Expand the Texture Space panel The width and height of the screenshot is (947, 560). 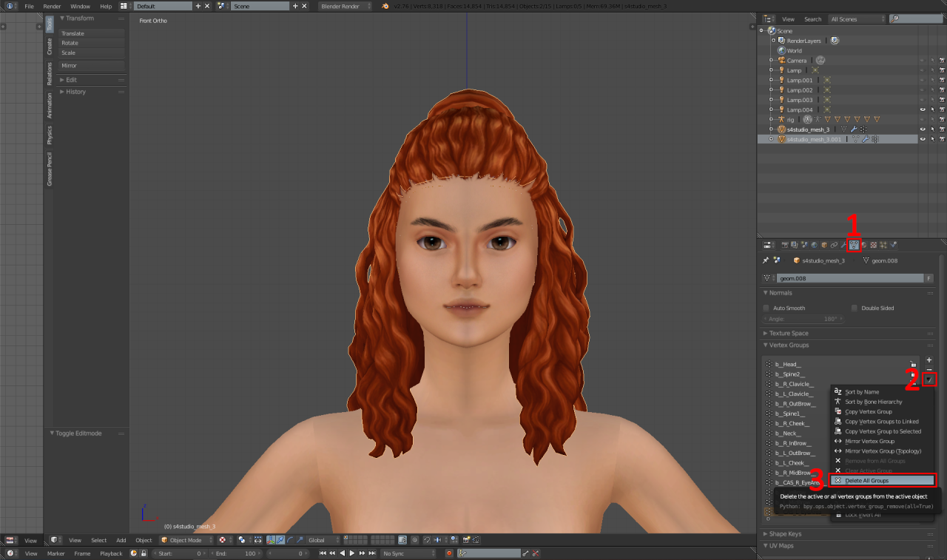789,334
